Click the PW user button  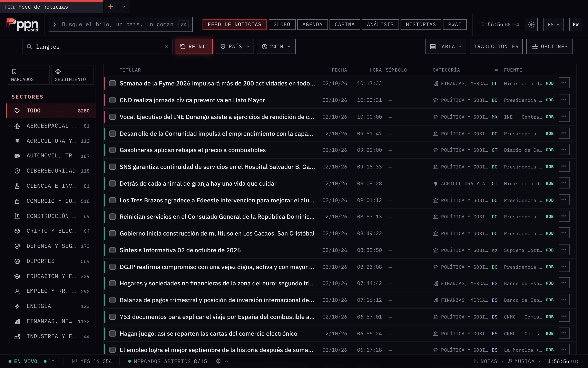(x=576, y=25)
